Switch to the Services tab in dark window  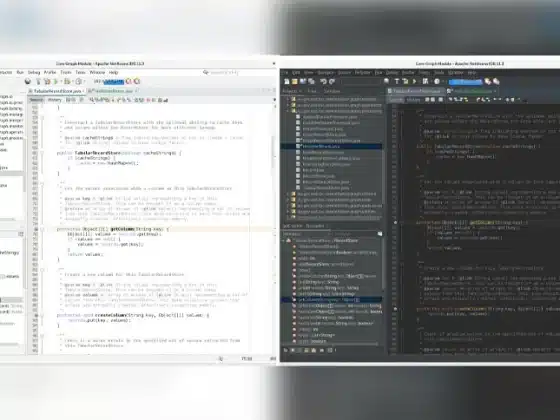pos(332,91)
